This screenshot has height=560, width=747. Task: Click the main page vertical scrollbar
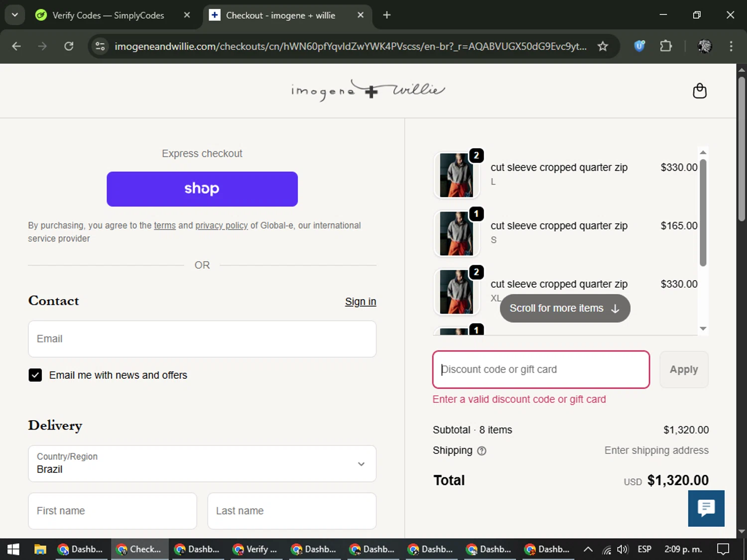coord(742,149)
